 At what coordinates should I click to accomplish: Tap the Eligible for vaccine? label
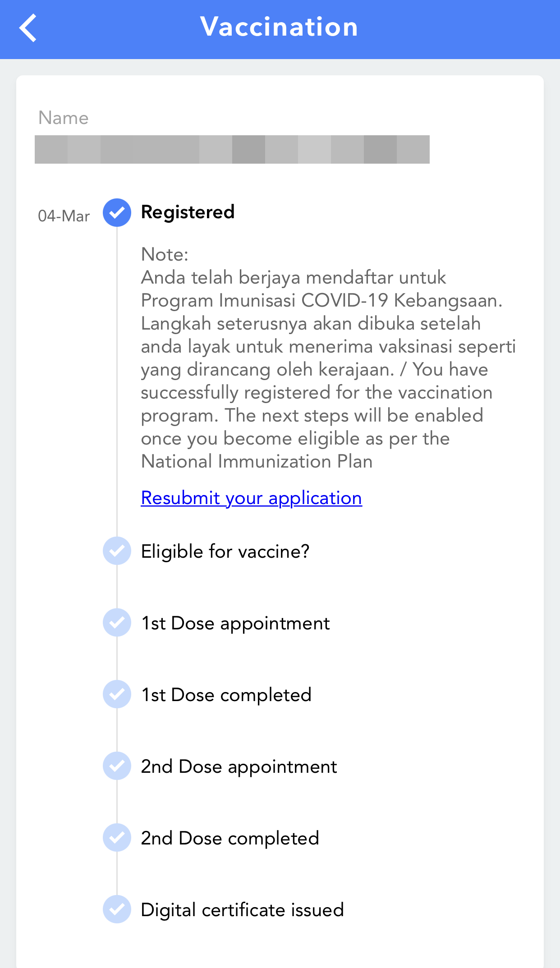pos(225,551)
